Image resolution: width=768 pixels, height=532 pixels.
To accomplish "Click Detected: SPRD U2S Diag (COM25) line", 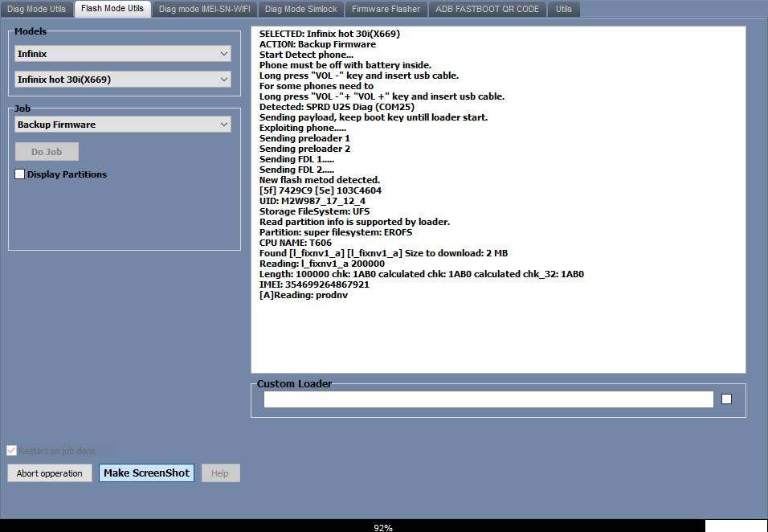I will point(337,107).
